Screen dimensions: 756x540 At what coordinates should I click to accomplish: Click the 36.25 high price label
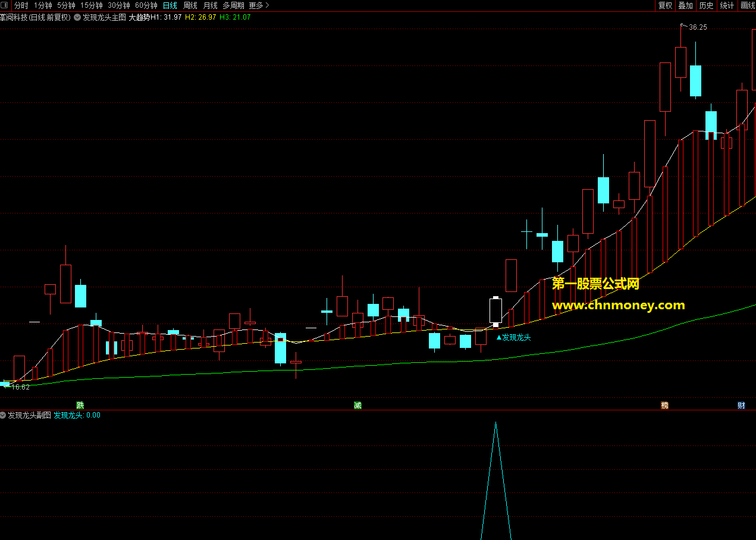click(x=698, y=27)
